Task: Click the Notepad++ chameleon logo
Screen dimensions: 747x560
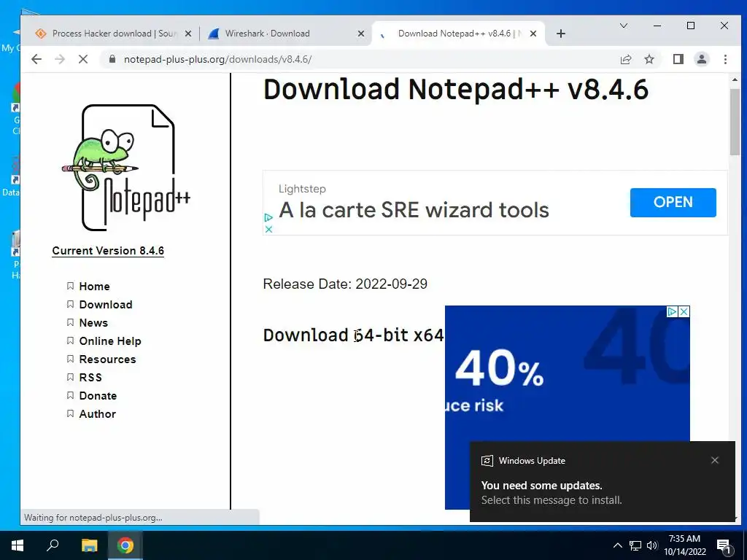Action: (127, 168)
